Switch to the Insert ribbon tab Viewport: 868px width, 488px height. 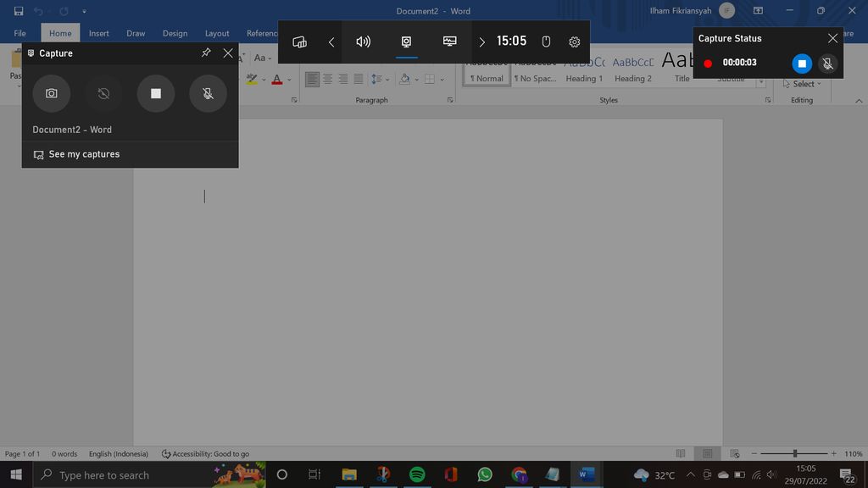pyautogui.click(x=99, y=33)
